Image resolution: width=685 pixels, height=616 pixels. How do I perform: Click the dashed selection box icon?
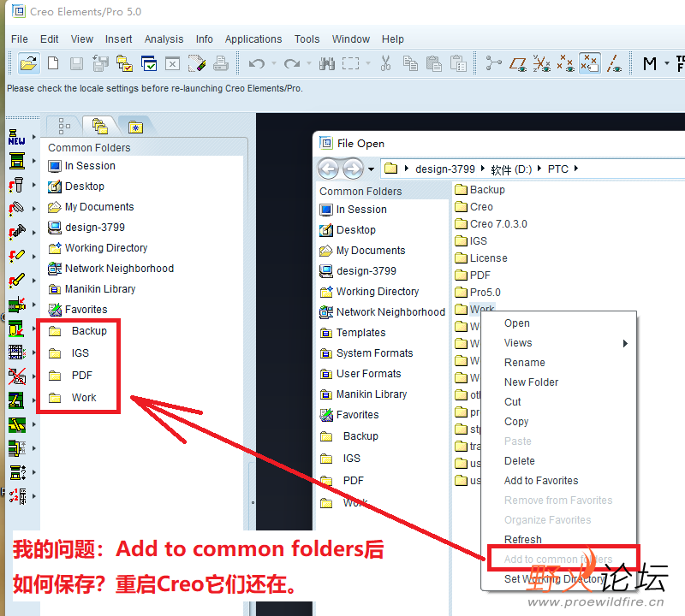pos(350,64)
